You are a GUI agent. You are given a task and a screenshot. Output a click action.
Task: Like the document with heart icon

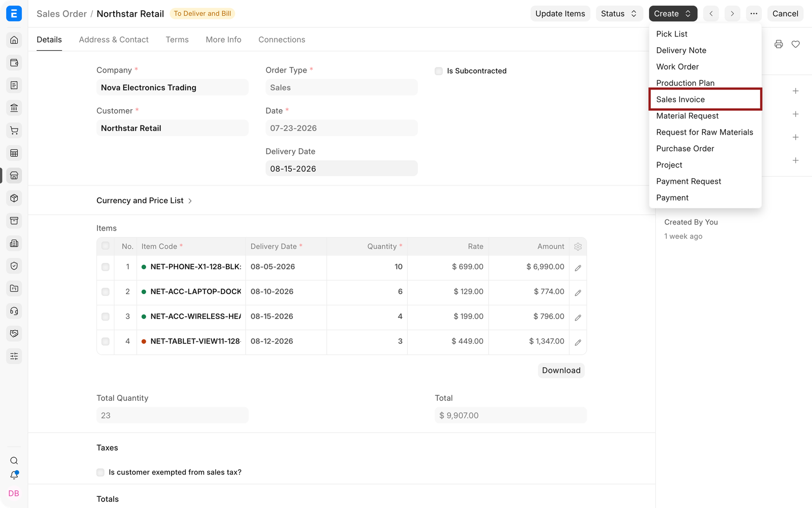796,44
